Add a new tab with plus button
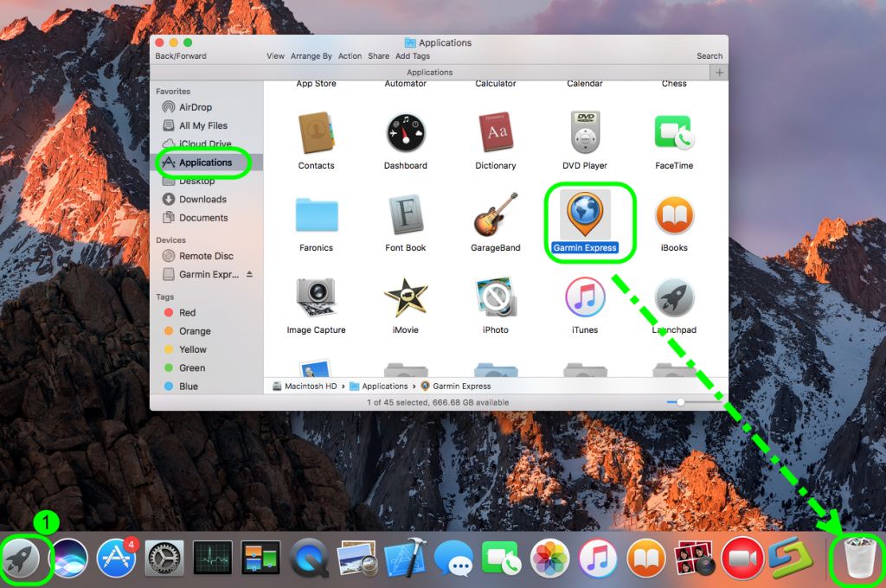Viewport: 886px width, 588px height. point(719,73)
